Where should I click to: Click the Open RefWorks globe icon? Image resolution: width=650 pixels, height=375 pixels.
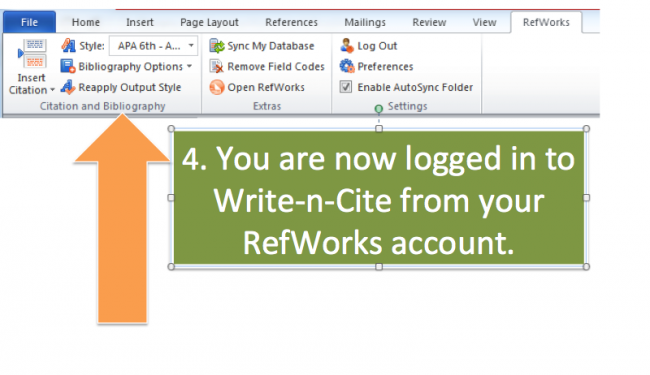click(x=217, y=87)
